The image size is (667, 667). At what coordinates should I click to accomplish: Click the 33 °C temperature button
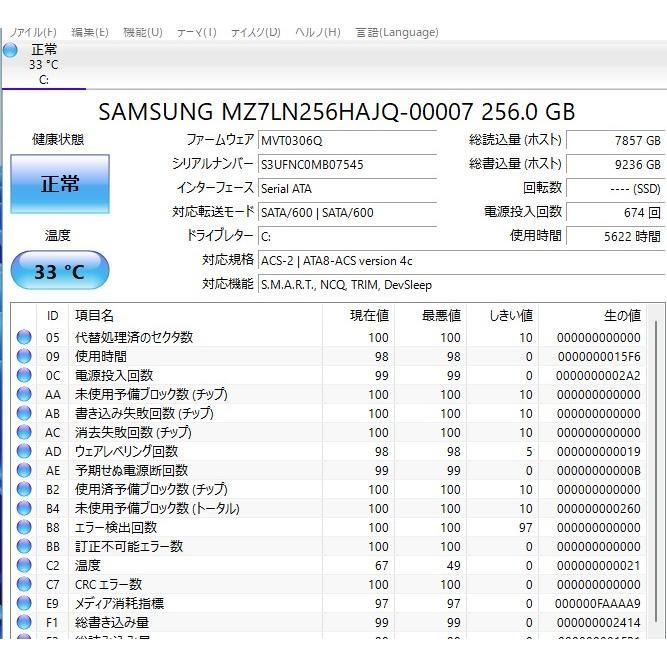(x=60, y=271)
